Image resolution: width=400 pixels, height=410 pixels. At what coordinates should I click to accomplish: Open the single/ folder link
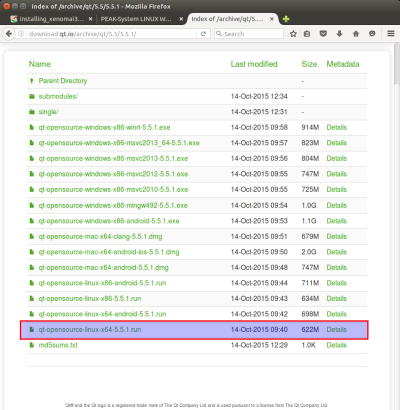pos(48,112)
